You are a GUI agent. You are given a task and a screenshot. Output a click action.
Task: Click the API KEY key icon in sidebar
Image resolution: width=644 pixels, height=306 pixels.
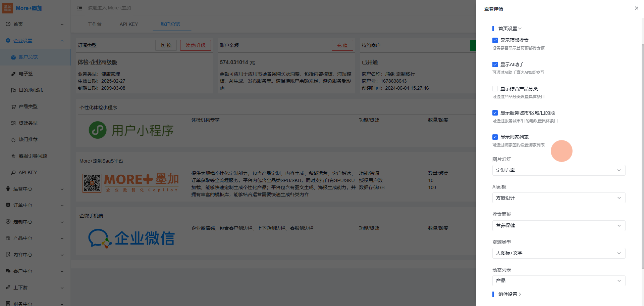(x=13, y=173)
